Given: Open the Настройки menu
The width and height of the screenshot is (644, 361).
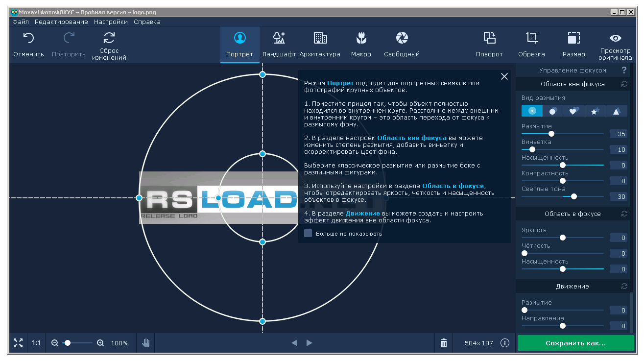Looking at the screenshot, I should click(111, 22).
